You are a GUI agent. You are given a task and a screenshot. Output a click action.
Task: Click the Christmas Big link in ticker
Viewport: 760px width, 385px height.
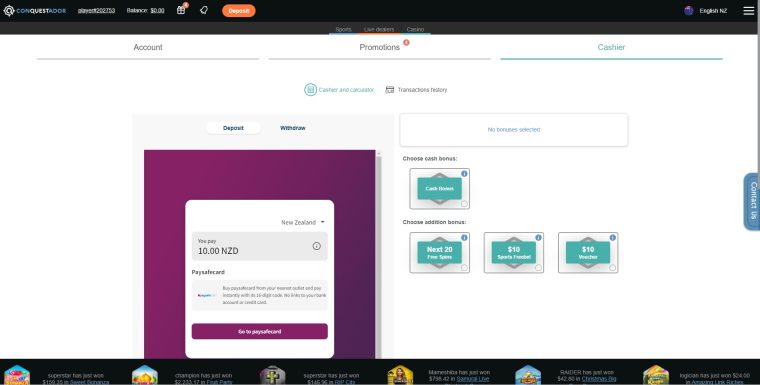click(x=599, y=379)
